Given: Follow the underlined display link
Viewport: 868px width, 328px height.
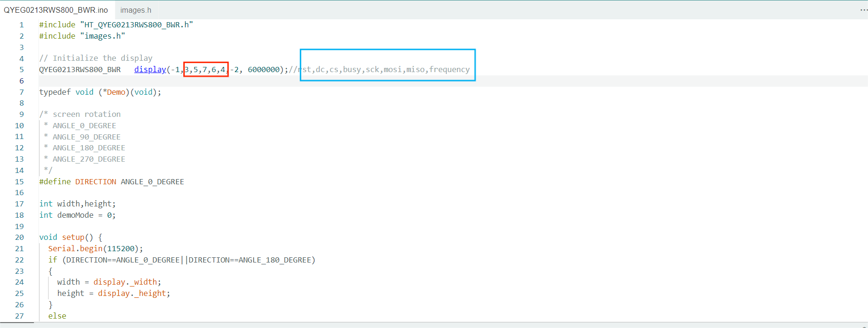Looking at the screenshot, I should (x=150, y=69).
